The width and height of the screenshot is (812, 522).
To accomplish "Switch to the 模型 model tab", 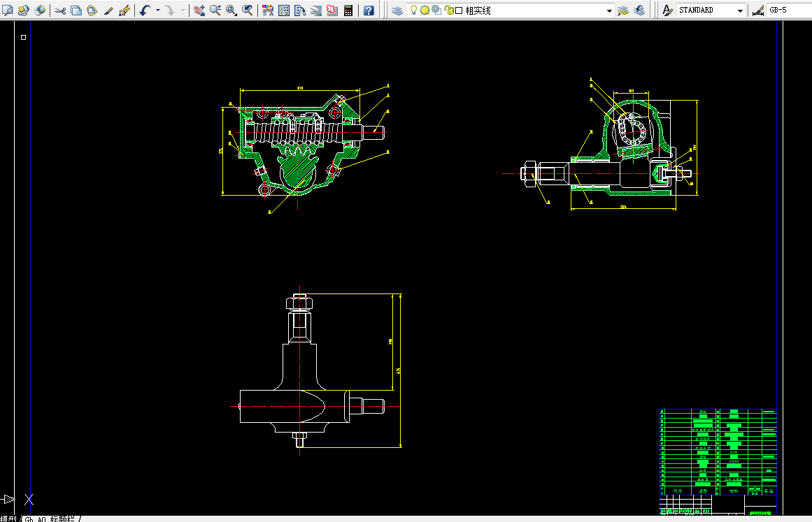I will coord(9,519).
